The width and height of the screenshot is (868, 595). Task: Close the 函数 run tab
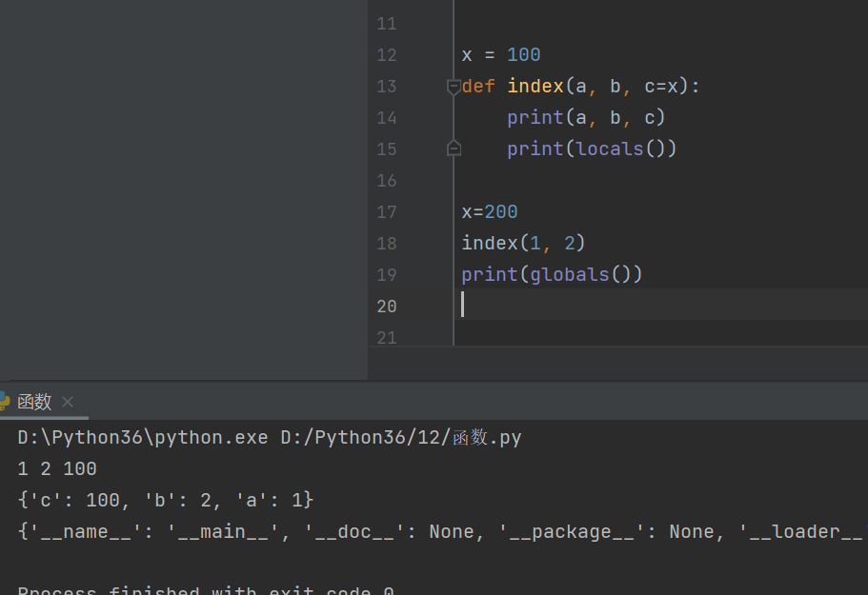(68, 402)
